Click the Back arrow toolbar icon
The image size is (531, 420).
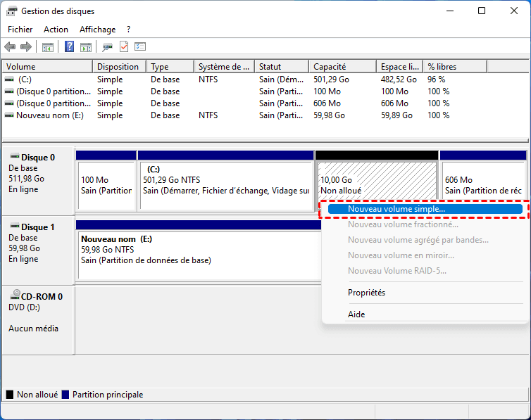coord(10,47)
